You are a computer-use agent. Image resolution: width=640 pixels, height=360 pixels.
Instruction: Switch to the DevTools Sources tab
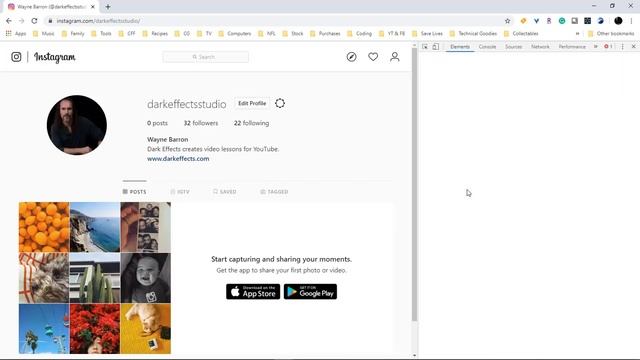coord(513,47)
